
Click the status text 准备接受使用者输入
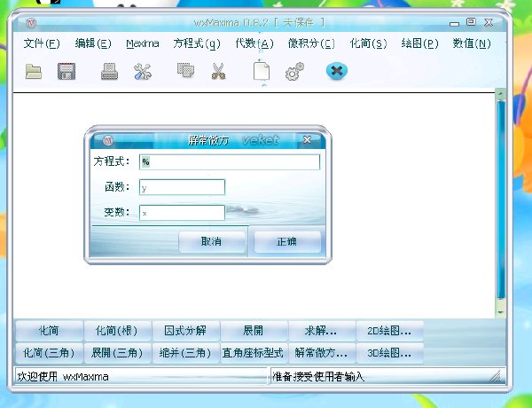pyautogui.click(x=318, y=376)
